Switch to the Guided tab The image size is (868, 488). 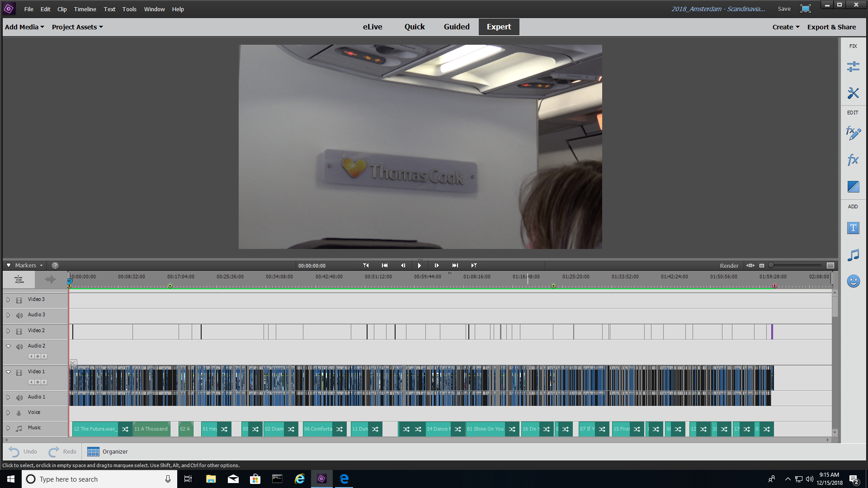click(x=456, y=27)
